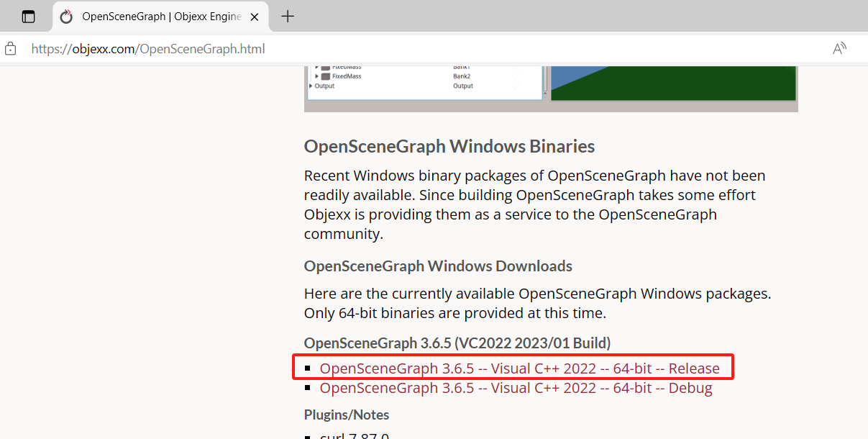Click the Plugins/Notes heading
This screenshot has height=439, width=868.
tap(347, 415)
